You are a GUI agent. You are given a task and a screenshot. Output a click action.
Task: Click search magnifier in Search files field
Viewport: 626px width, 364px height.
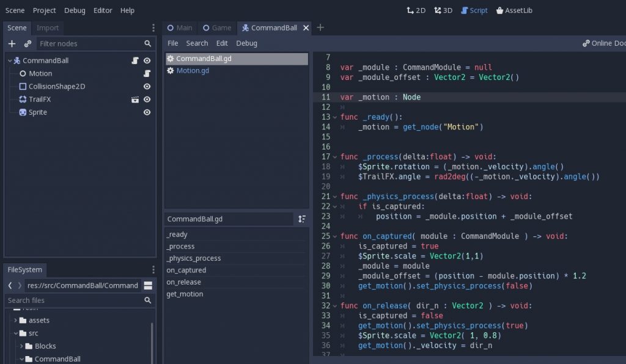pos(148,300)
